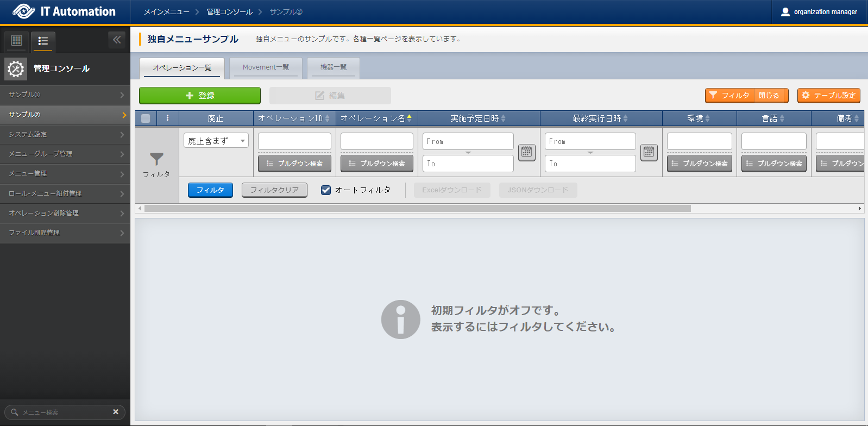The height and width of the screenshot is (426, 868).
Task: Open calendar picker for 実施予定日時
Action: [526, 152]
